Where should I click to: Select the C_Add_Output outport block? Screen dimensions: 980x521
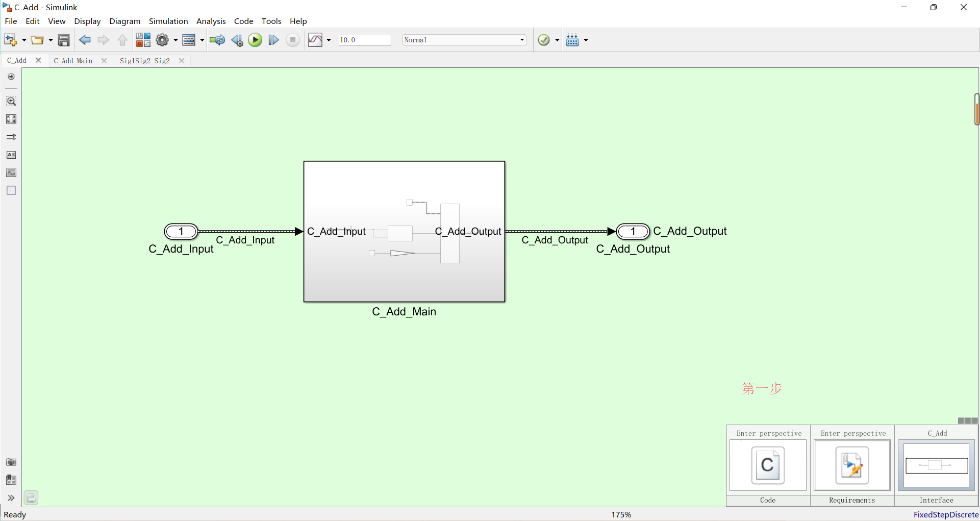(633, 232)
